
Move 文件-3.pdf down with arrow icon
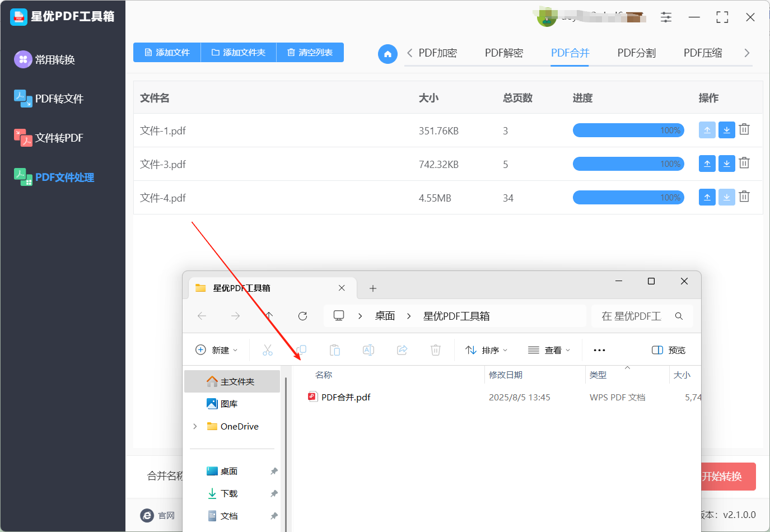pyautogui.click(x=726, y=164)
